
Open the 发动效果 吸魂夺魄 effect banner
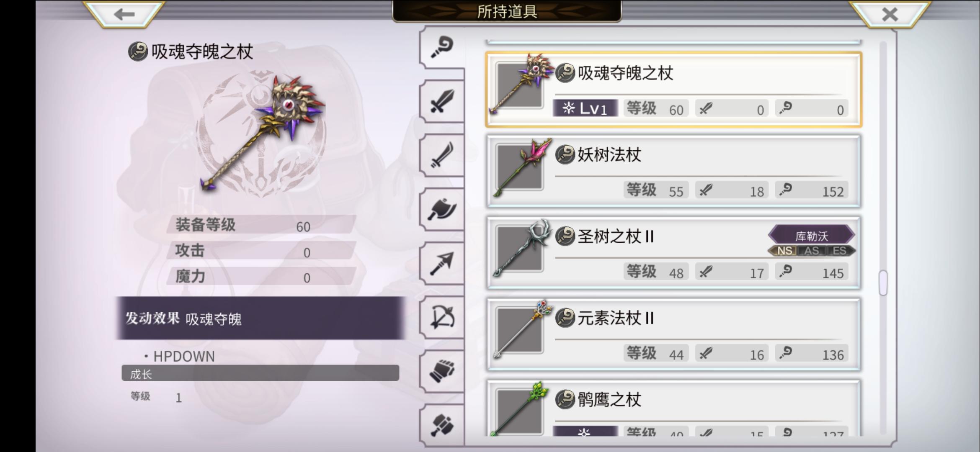260,318
